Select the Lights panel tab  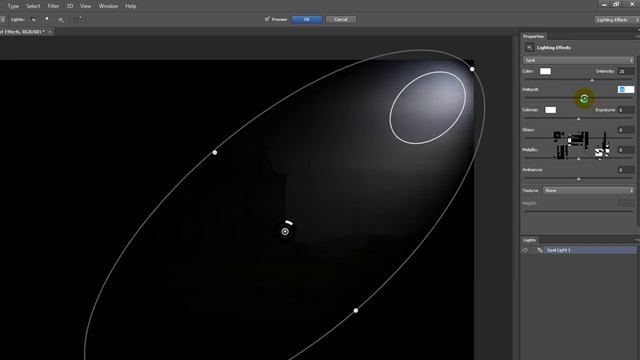529,240
